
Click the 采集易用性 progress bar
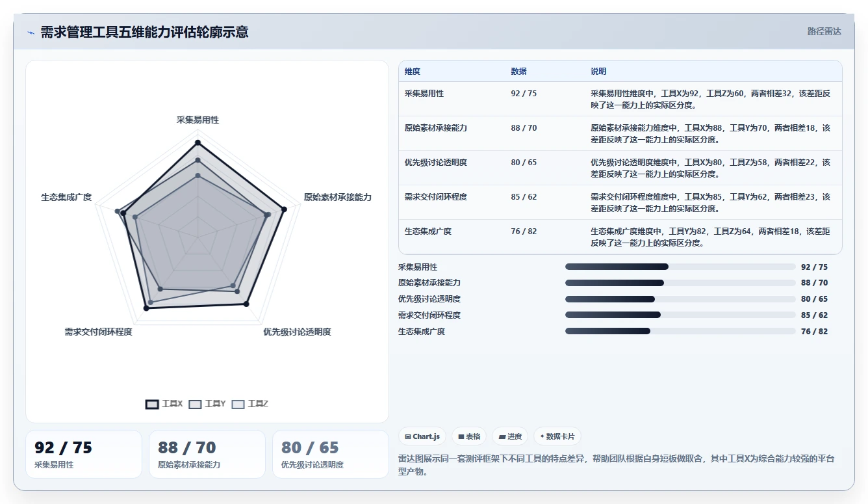click(x=680, y=267)
